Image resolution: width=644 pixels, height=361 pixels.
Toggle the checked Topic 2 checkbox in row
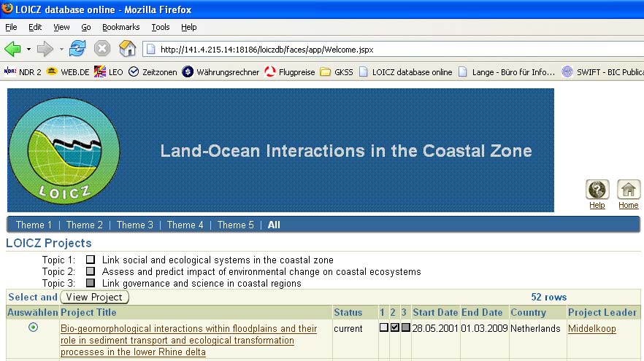[x=395, y=328]
